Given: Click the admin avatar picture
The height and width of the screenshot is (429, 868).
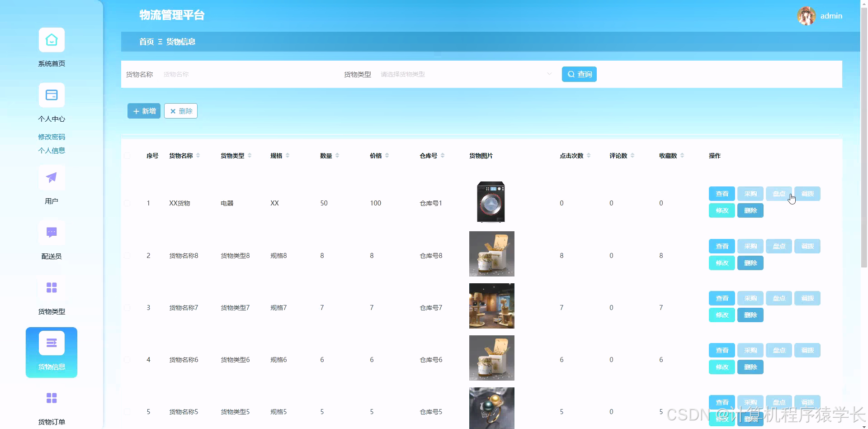Looking at the screenshot, I should coord(807,16).
